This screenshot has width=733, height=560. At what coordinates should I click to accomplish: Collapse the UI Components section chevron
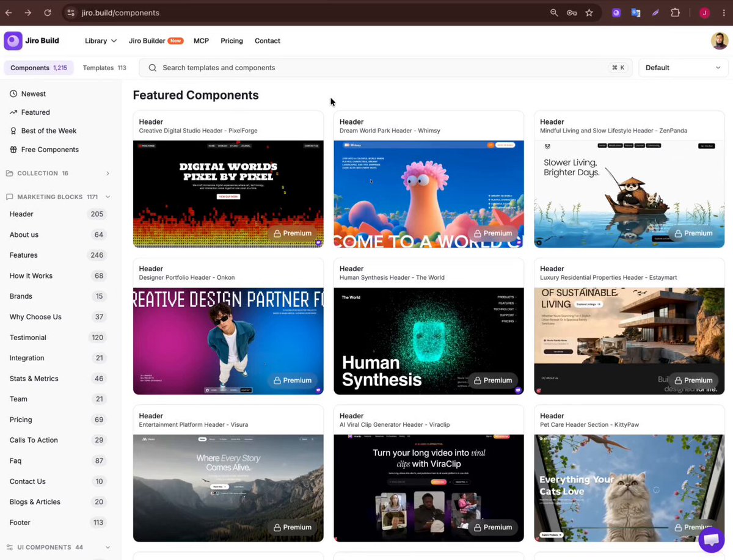click(108, 547)
